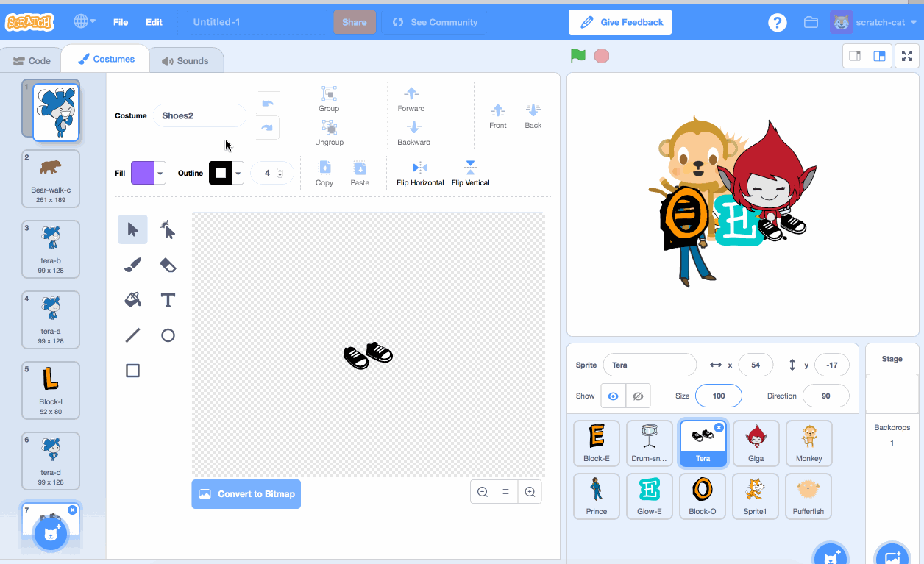Open the Edit menu

[154, 22]
